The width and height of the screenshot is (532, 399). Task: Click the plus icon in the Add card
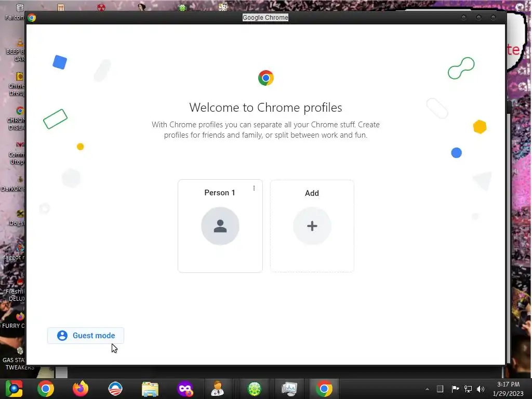click(x=312, y=226)
